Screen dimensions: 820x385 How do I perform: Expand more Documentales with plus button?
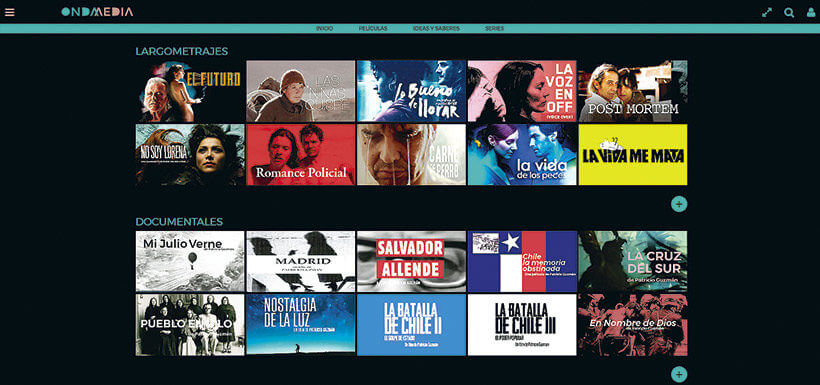click(x=679, y=375)
